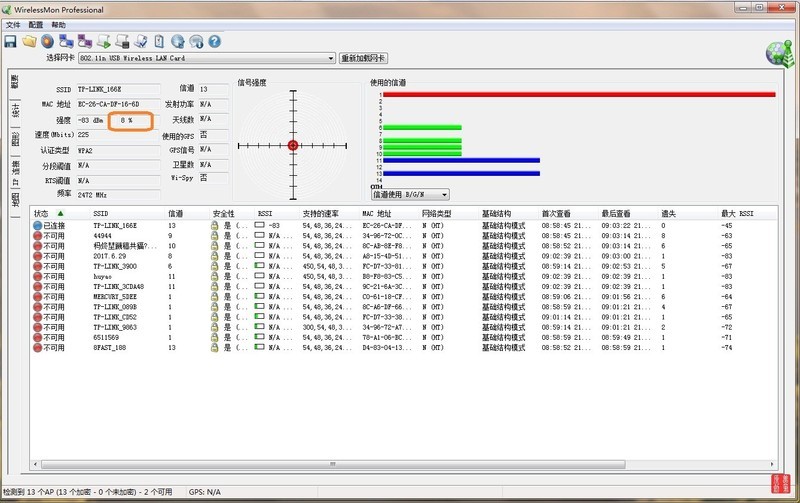Click the WirelessMon title bar app icon
Screen dimensions: 800x503
[7, 9]
